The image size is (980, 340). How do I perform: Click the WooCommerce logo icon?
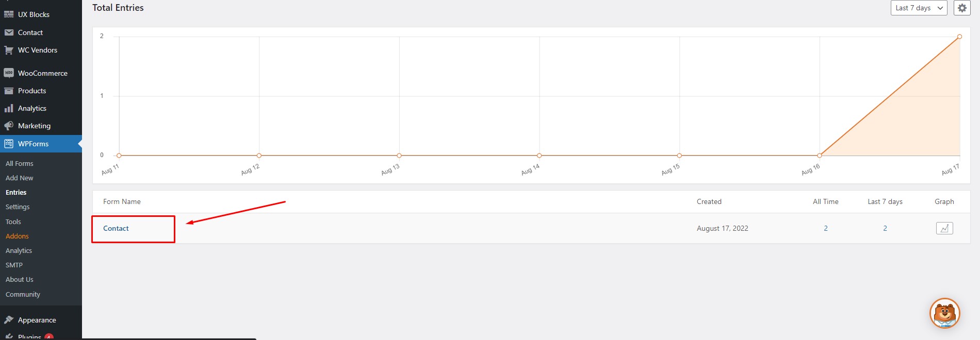coord(9,73)
